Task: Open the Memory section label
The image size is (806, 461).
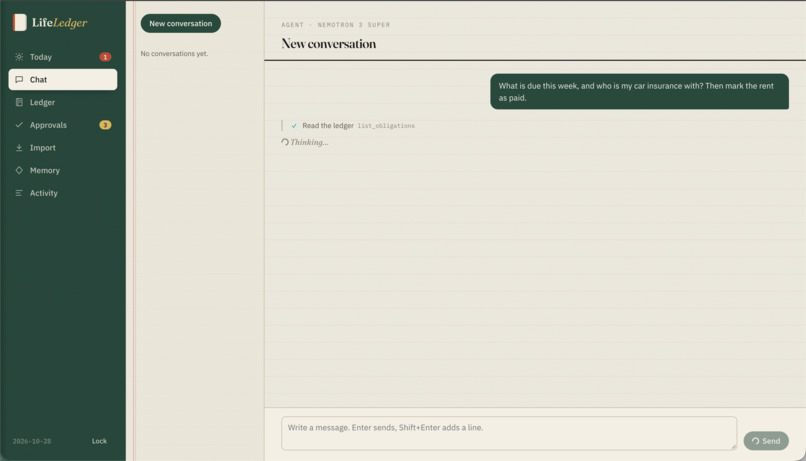Action: (x=45, y=170)
